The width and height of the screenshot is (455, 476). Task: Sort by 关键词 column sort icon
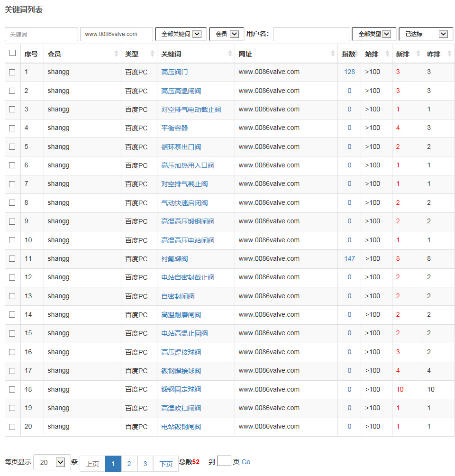click(230, 54)
